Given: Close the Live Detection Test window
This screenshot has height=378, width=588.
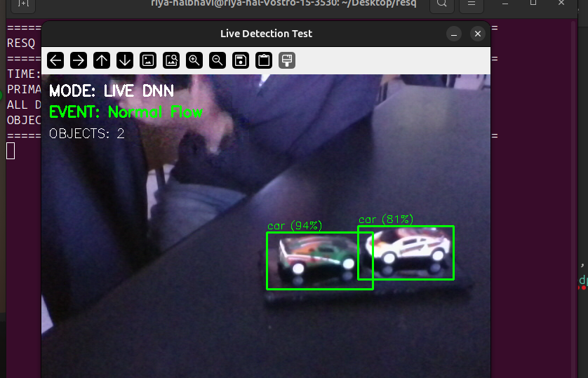Looking at the screenshot, I should click(x=478, y=34).
